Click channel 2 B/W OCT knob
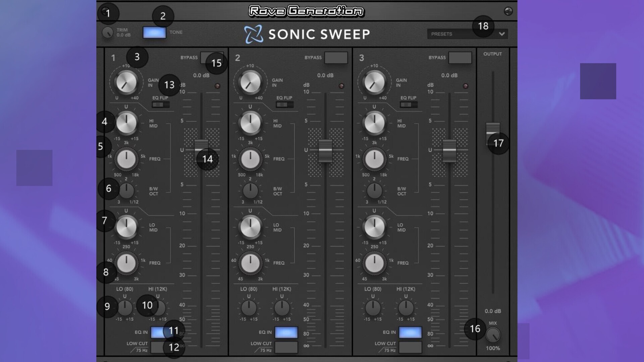 (250, 191)
